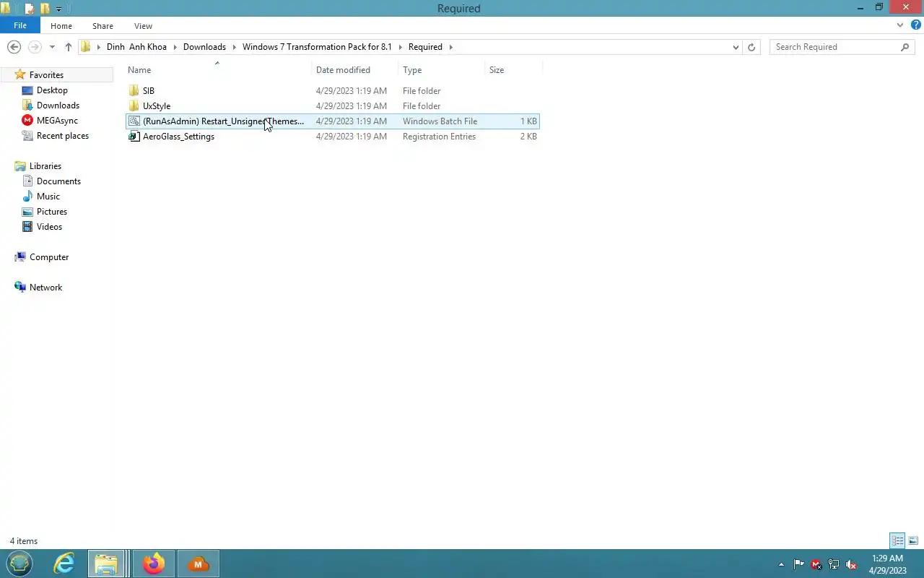This screenshot has width=924, height=578.
Task: Expand arrow after Windows 7 Transformation Pack
Action: point(401,47)
